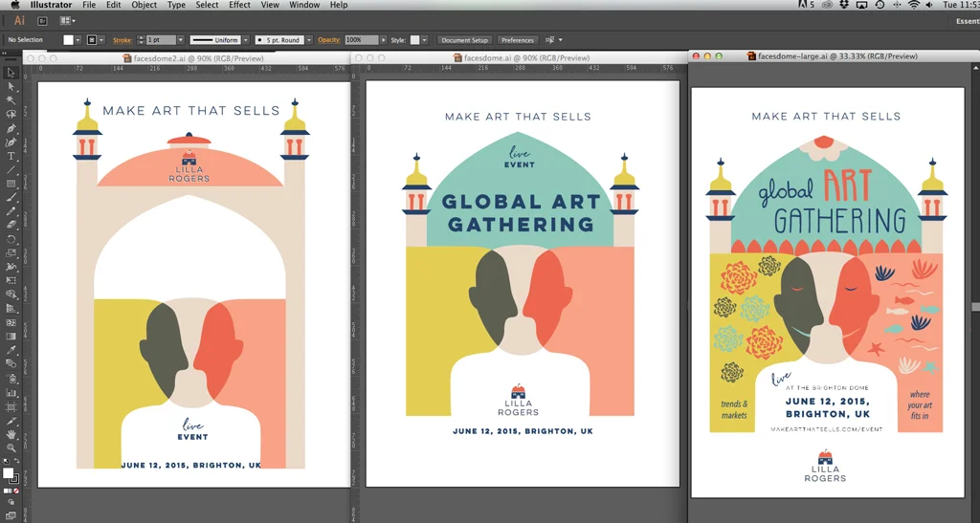Open the 5 pt. Round brush dropdown
This screenshot has height=523, width=980.
308,40
